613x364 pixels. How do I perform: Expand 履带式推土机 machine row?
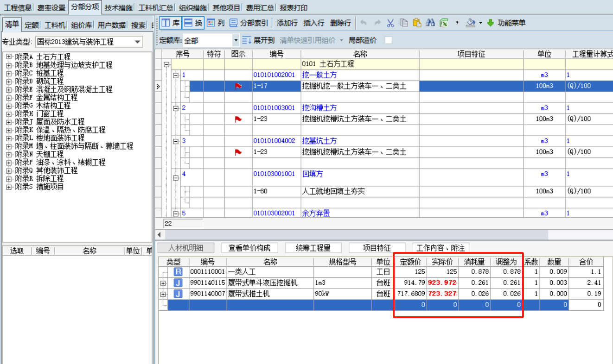(x=163, y=294)
